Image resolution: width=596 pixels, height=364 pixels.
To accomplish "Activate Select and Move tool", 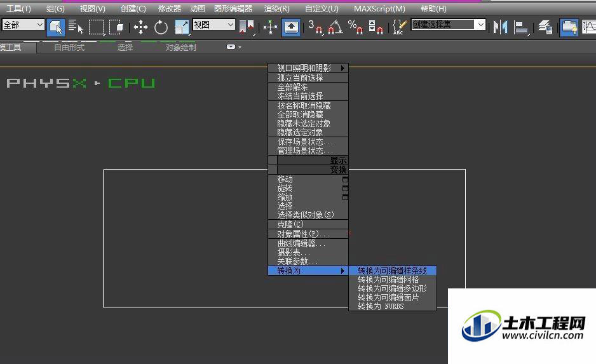I will (140, 27).
